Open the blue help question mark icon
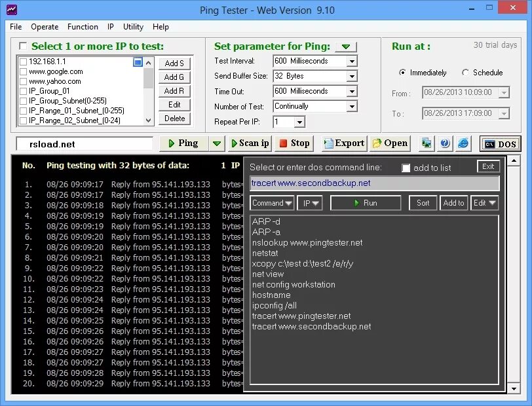This screenshot has height=406, width=532. click(x=445, y=143)
